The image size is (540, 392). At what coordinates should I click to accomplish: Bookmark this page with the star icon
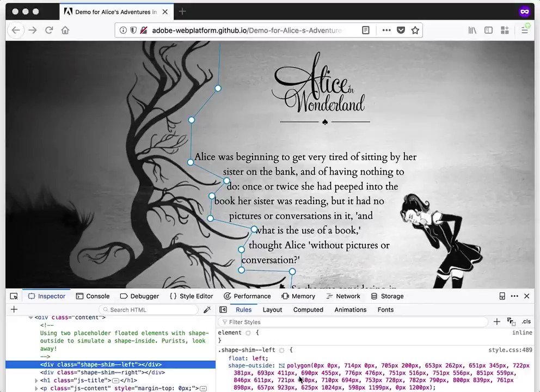415,30
